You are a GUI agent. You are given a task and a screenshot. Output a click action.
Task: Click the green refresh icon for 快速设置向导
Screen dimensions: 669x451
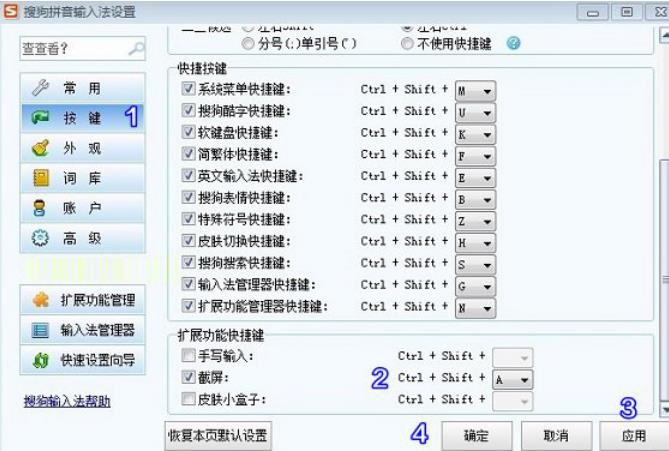click(x=41, y=361)
